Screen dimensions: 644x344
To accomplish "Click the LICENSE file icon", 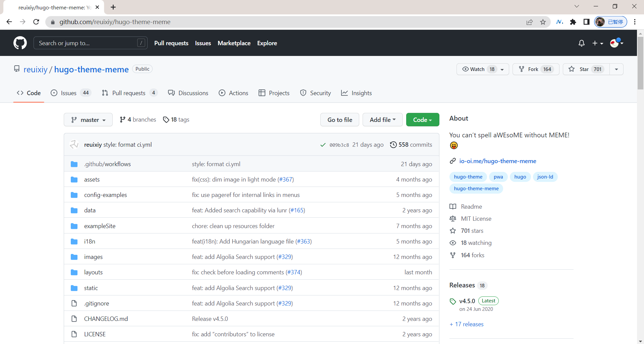I will (74, 334).
